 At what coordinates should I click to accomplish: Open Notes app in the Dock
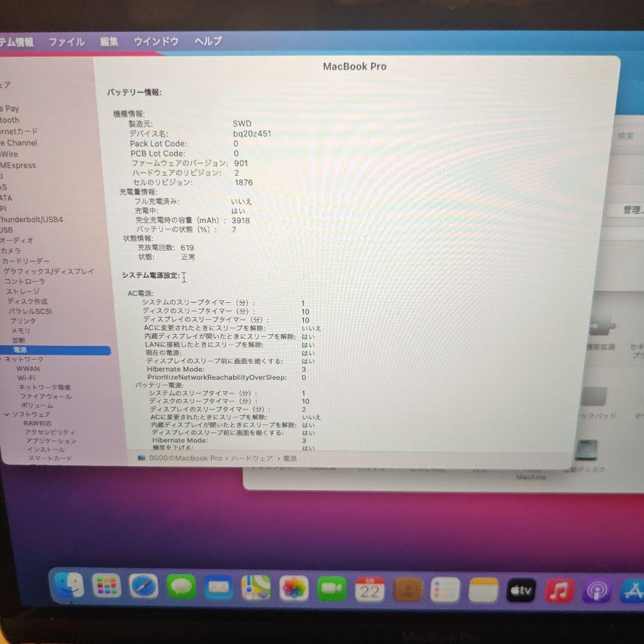click(x=483, y=590)
